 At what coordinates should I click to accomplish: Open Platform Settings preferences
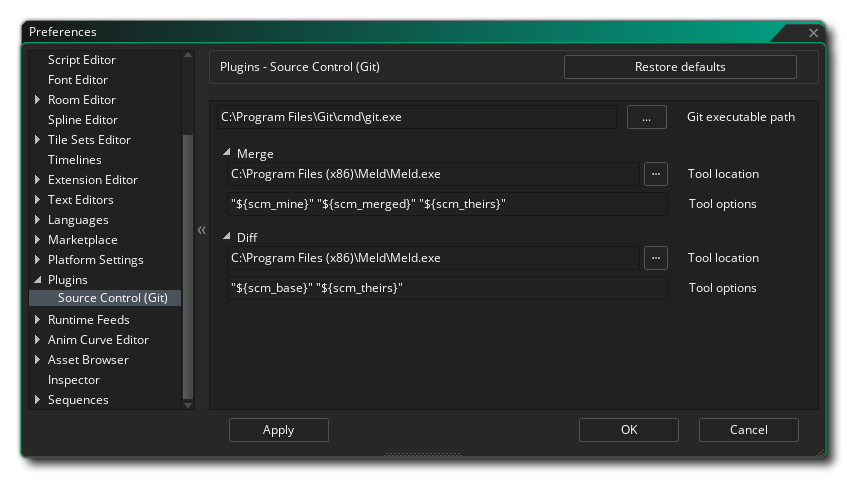[96, 260]
